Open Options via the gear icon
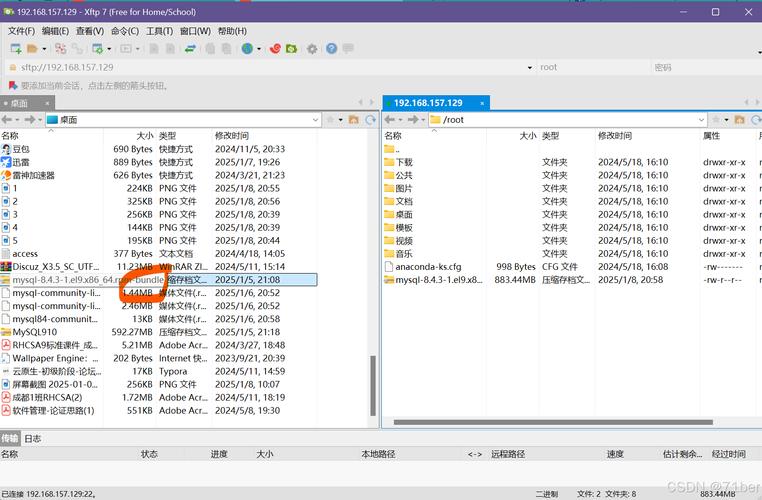Viewport: 762px width, 500px height. pyautogui.click(x=312, y=49)
